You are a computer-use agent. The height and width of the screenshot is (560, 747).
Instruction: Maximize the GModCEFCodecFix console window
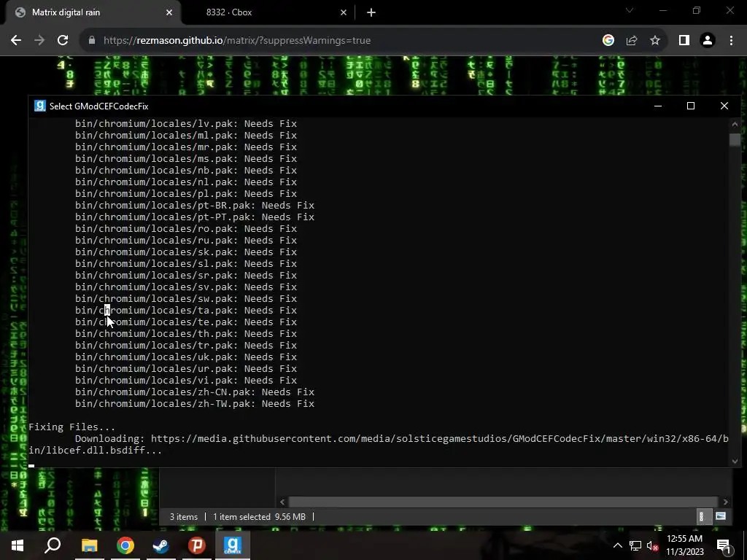click(x=690, y=106)
